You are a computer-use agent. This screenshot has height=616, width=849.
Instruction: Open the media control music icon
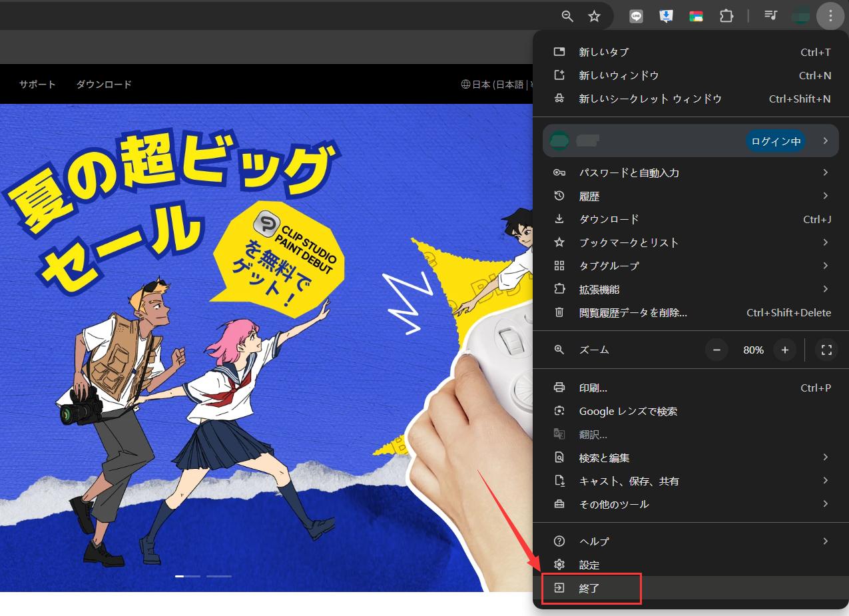771,16
